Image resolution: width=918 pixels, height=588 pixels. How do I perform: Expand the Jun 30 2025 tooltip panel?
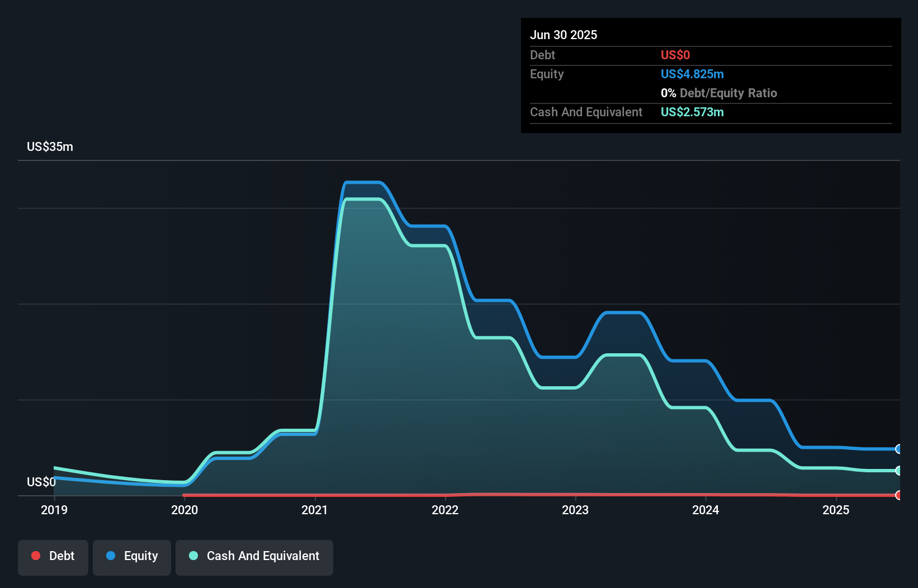tap(564, 35)
